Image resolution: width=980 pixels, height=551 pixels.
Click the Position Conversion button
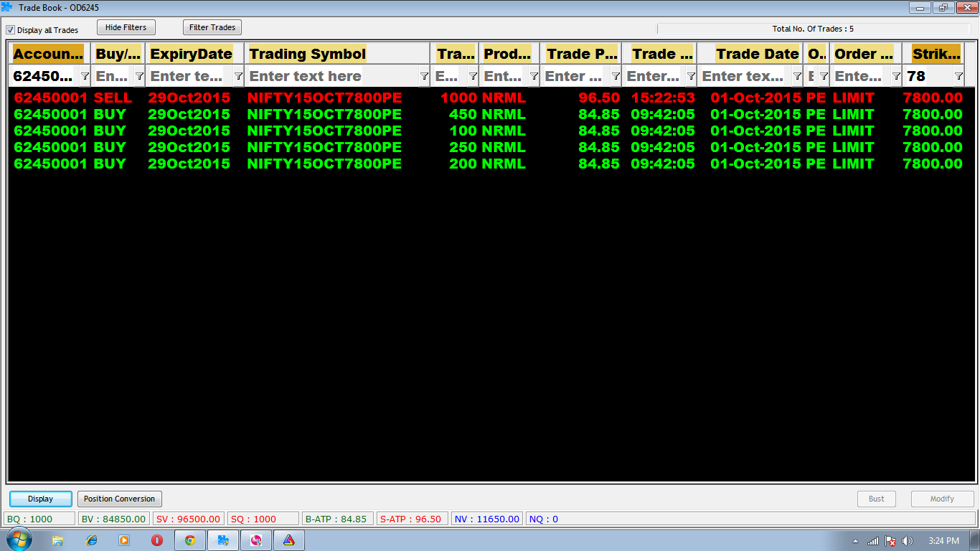click(120, 499)
